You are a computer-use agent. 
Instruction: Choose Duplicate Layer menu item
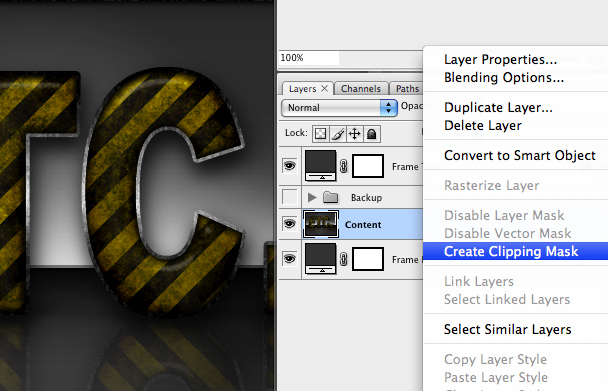[498, 107]
